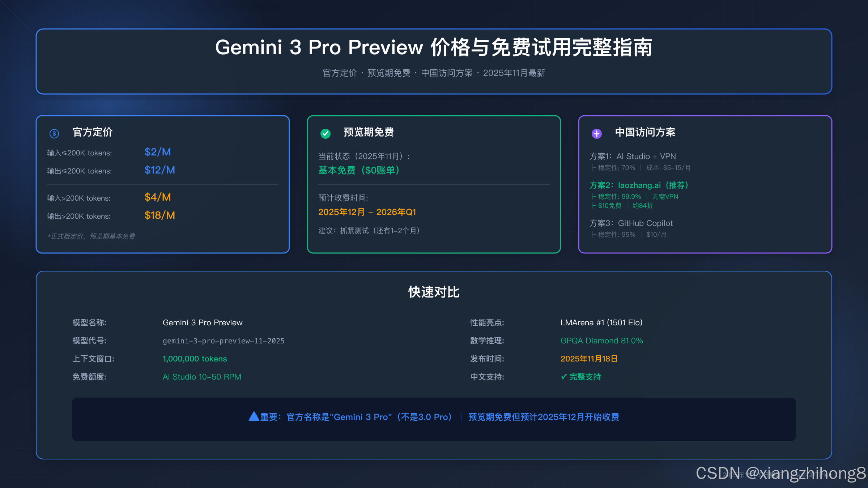
Task: Click the 预览期免费但预计2025年12月开始收费 notice
Action: pyautogui.click(x=544, y=417)
